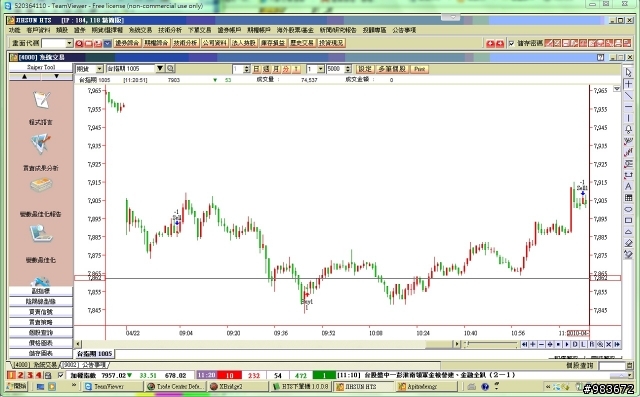
Task: Select the crosshair plus tool
Action: pos(628,84)
